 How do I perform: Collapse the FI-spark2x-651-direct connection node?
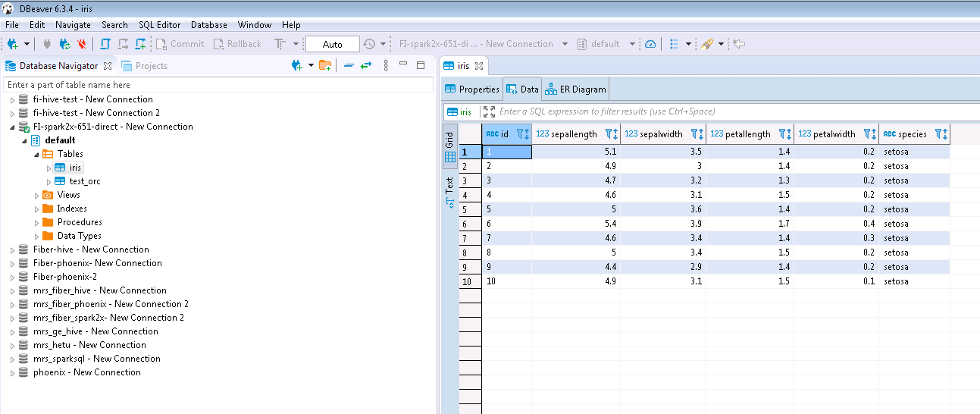(11, 127)
